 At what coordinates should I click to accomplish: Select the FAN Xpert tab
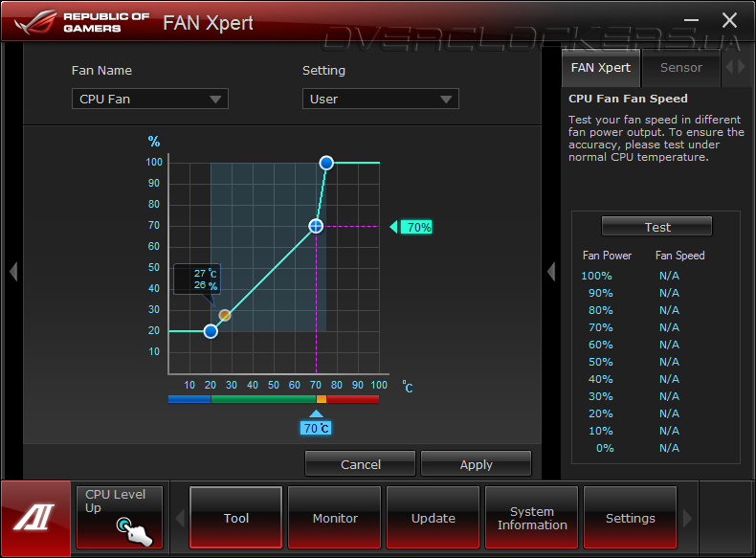pos(601,68)
